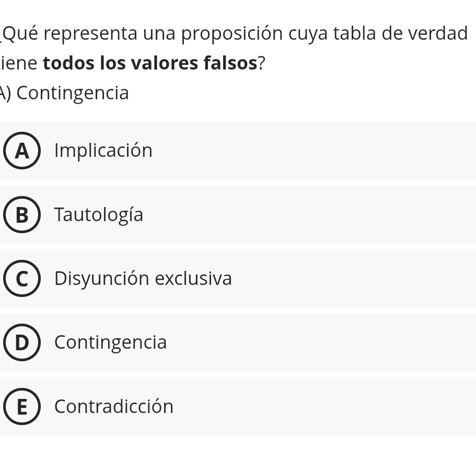Pick the Disyunción exclusiva label
Image resolution: width=476 pixels, height=470 pixels.
coord(143,279)
